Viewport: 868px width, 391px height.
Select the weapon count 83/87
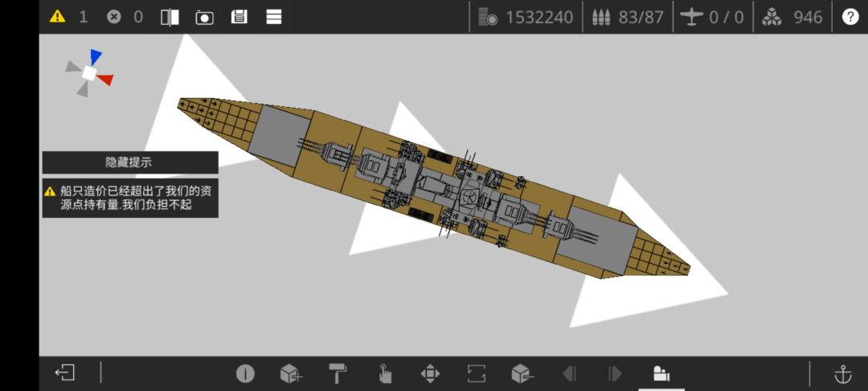641,17
